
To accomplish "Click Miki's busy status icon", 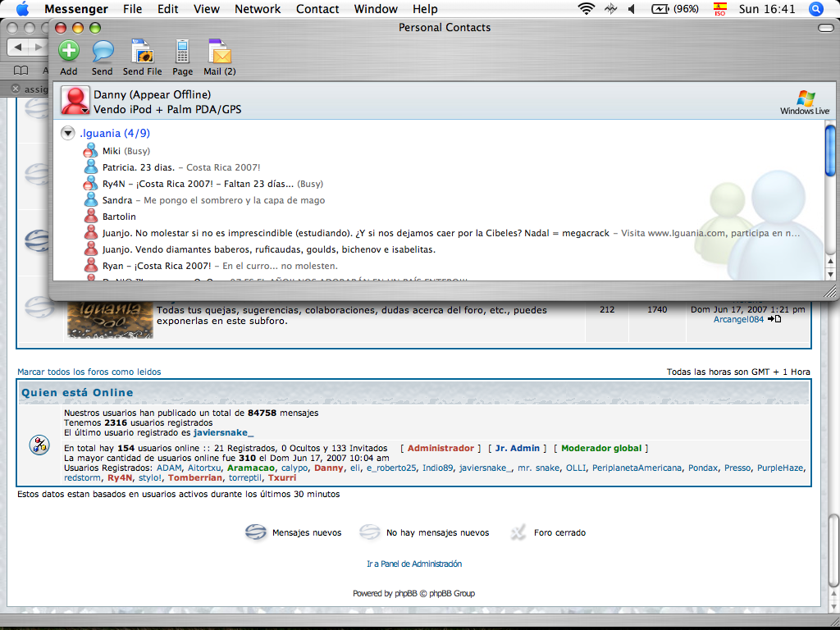I will point(90,151).
